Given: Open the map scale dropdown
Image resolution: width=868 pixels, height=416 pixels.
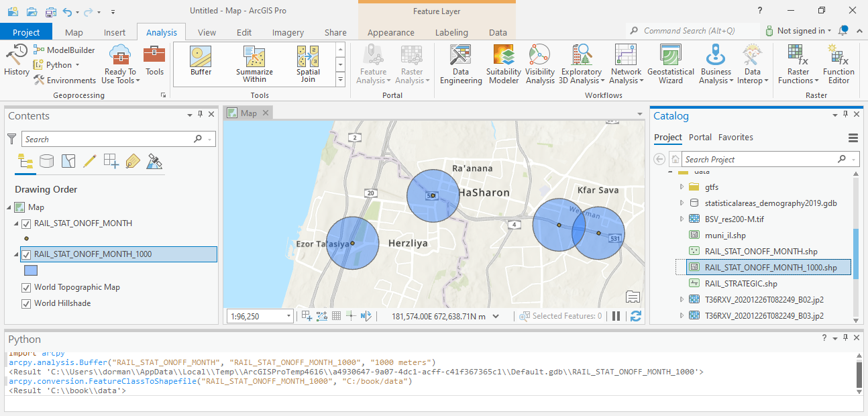Looking at the screenshot, I should 288,316.
